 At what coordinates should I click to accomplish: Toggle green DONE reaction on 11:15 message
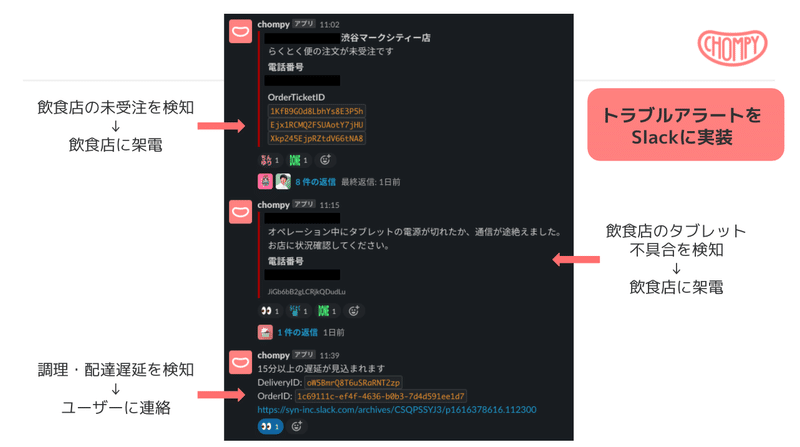click(327, 311)
